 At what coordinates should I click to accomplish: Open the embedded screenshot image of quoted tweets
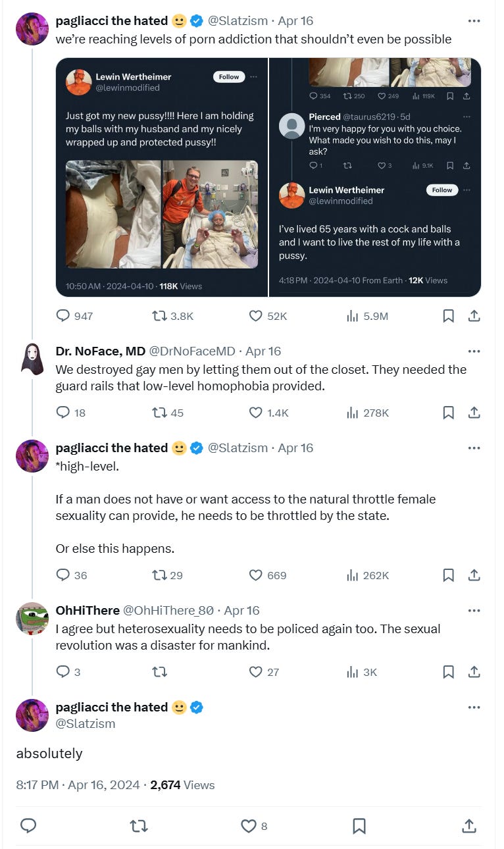click(268, 177)
